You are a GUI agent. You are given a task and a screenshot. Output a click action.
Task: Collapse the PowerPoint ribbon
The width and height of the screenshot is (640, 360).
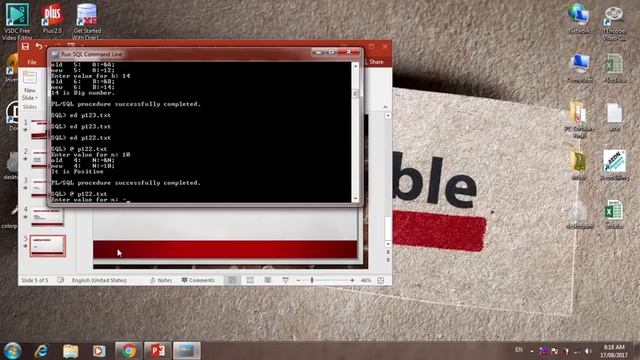[x=385, y=107]
